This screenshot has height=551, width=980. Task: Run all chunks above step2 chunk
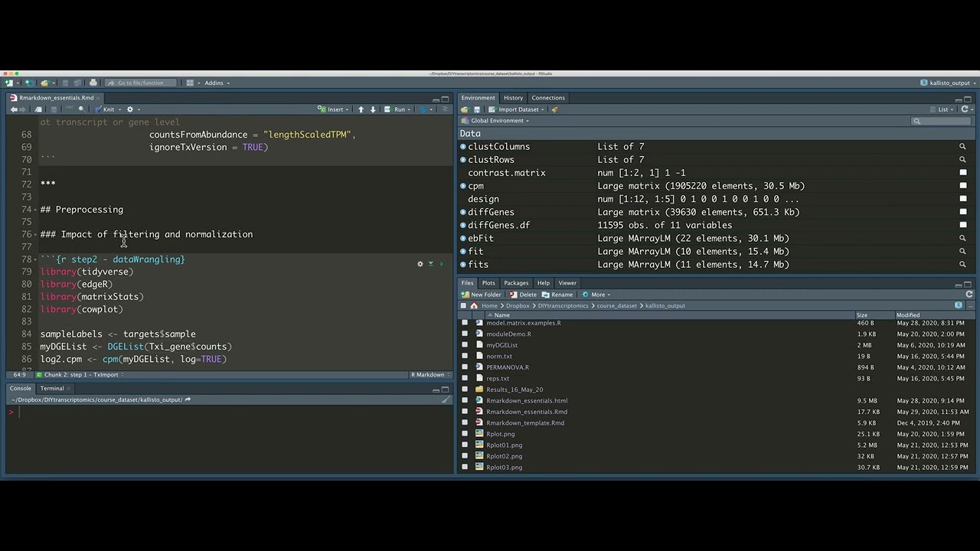pos(430,264)
